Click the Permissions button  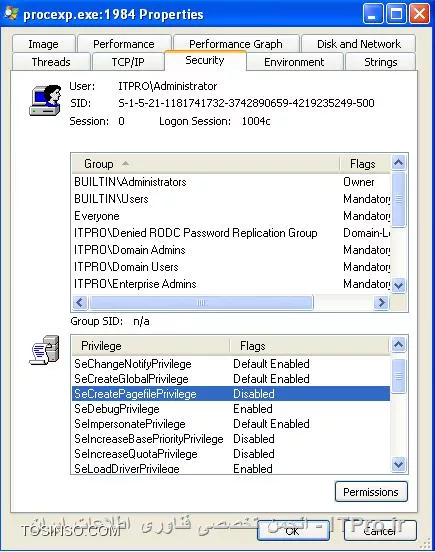371,492
